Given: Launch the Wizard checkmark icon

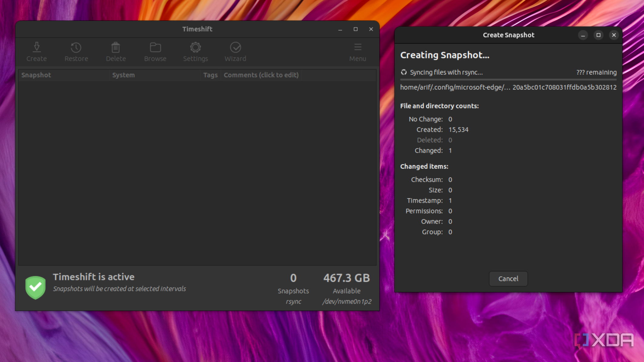Looking at the screenshot, I should (235, 47).
